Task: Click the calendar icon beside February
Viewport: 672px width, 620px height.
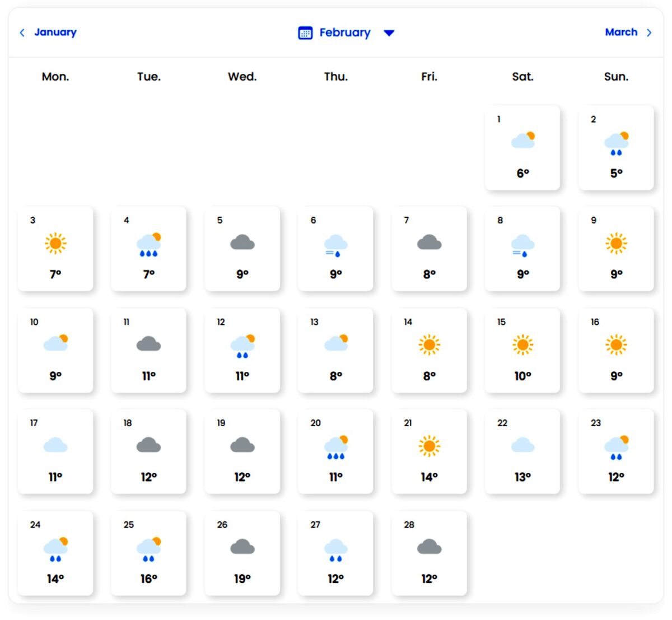Action: click(305, 33)
